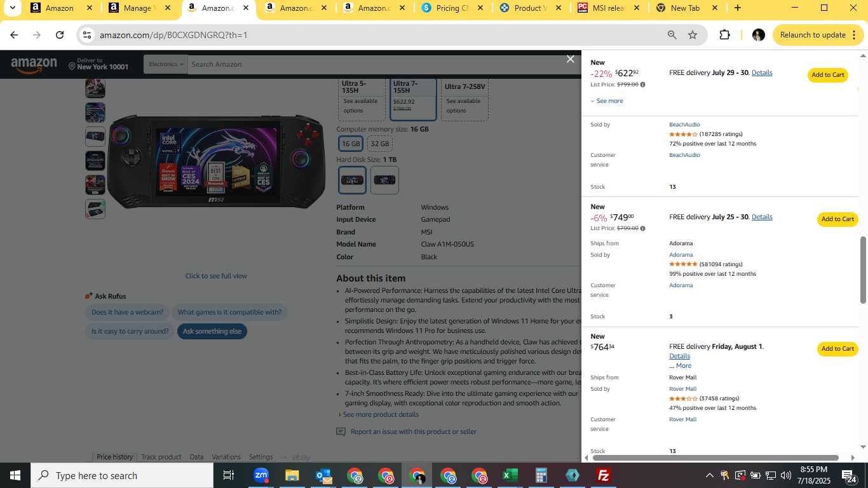Open Windows Task View
The width and height of the screenshot is (868, 488).
coord(229,475)
